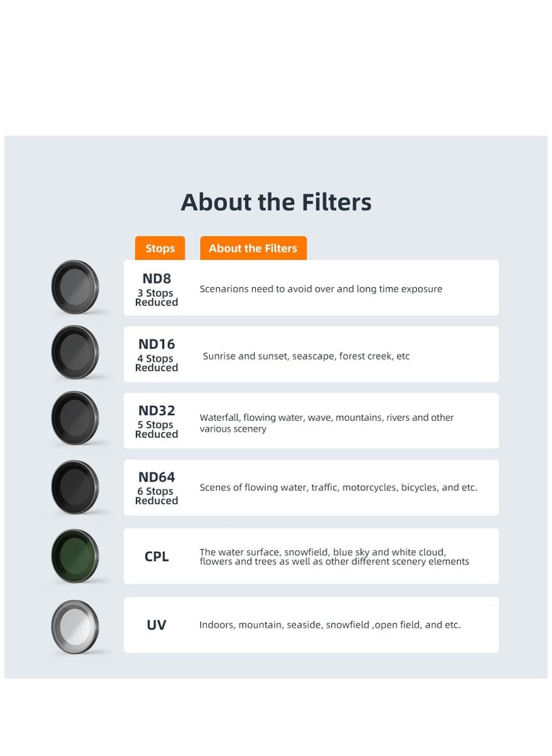Open the orange About the Filters tab
Screen dimensions: 552x756
[253, 248]
